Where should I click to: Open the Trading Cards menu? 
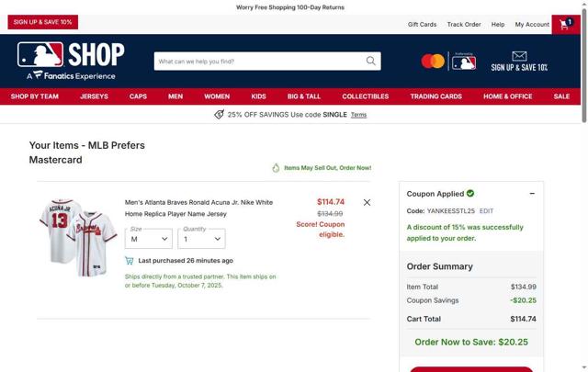tap(435, 96)
